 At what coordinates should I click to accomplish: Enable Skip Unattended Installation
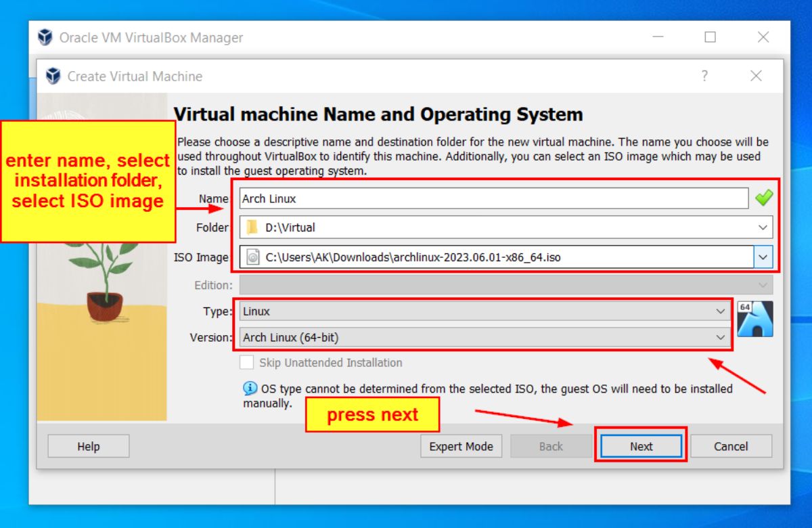tap(247, 362)
